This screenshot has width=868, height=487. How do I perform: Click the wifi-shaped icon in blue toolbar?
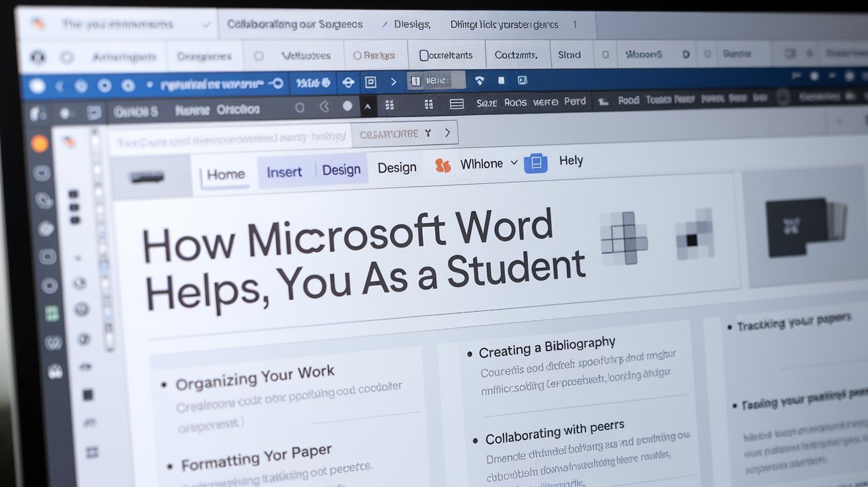480,81
